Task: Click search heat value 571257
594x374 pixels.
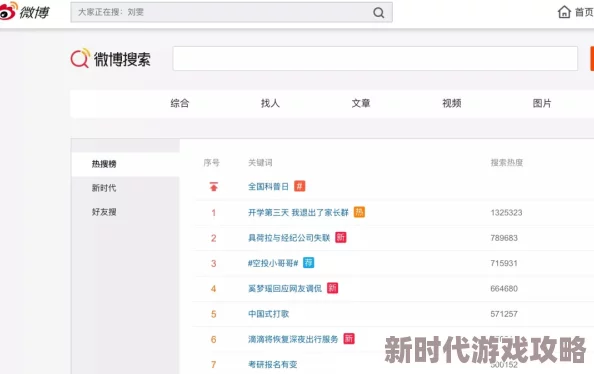Action: pyautogui.click(x=504, y=314)
